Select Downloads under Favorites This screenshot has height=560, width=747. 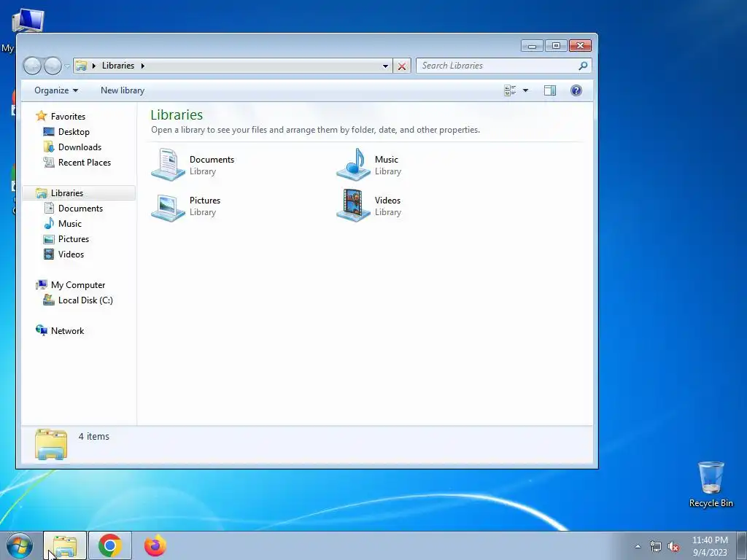coord(80,147)
